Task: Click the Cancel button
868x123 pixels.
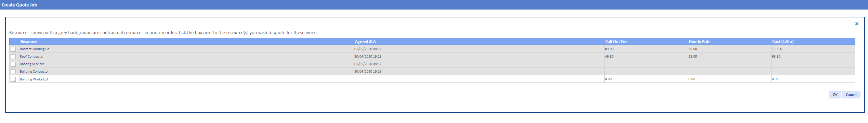Action: (851, 95)
